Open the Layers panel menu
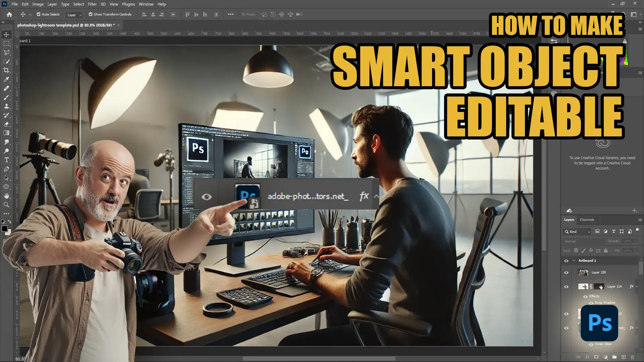644x362 pixels. (640, 220)
